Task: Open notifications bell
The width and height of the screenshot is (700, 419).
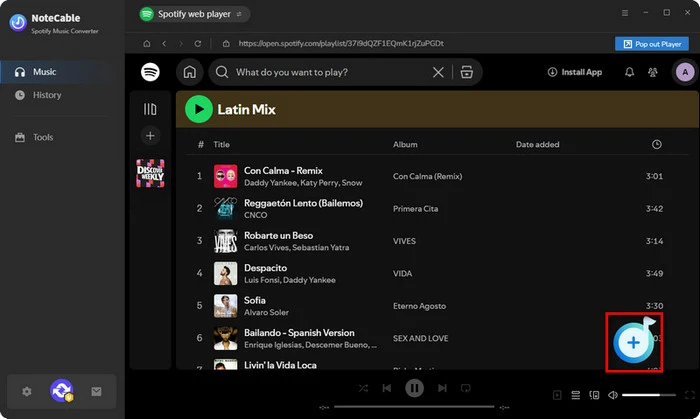Action: pos(629,72)
